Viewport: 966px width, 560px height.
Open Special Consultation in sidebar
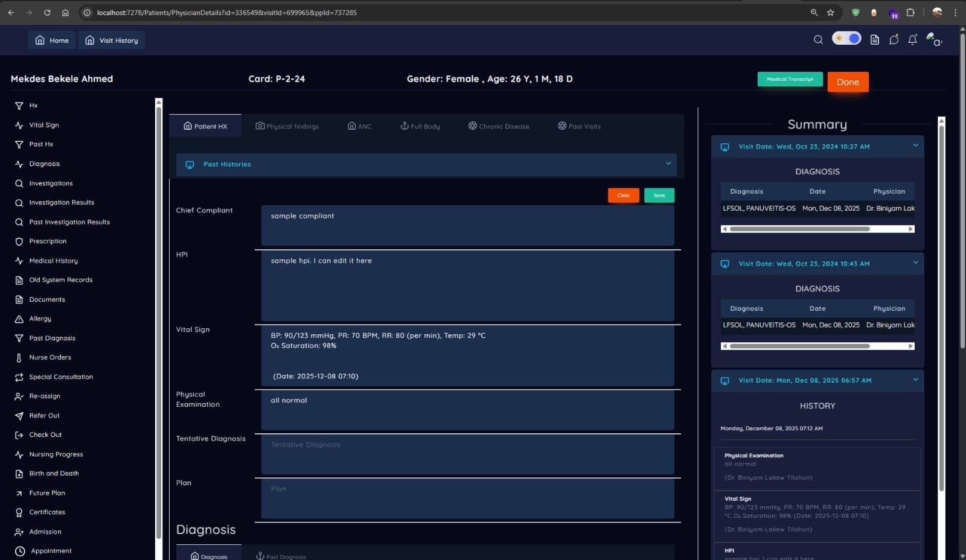click(x=54, y=377)
